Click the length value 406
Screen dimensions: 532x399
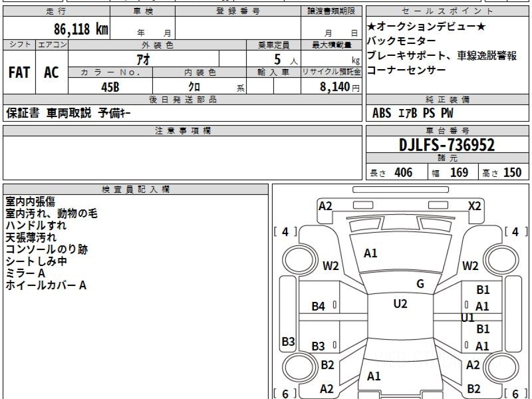pyautogui.click(x=403, y=172)
